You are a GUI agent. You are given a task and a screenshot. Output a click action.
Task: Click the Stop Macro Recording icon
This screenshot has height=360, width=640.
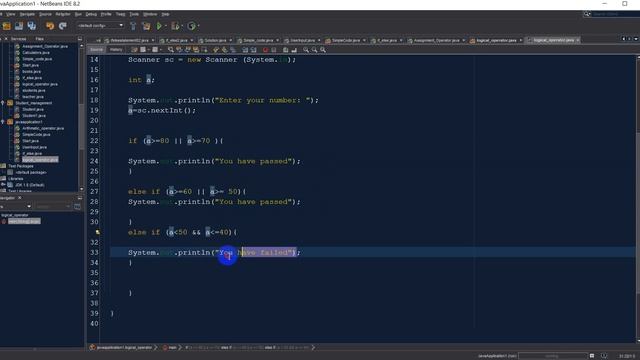(274, 50)
